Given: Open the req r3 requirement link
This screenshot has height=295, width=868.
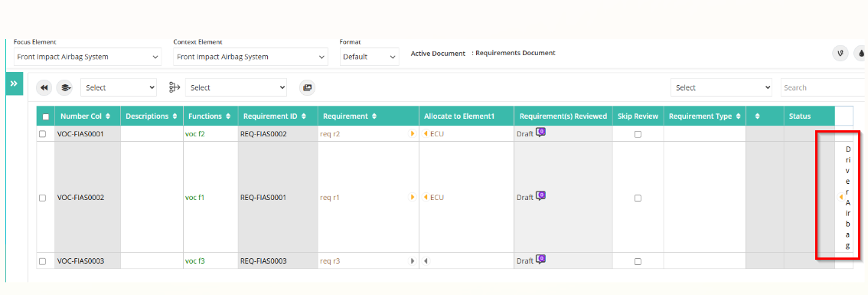Looking at the screenshot, I should pos(329,261).
